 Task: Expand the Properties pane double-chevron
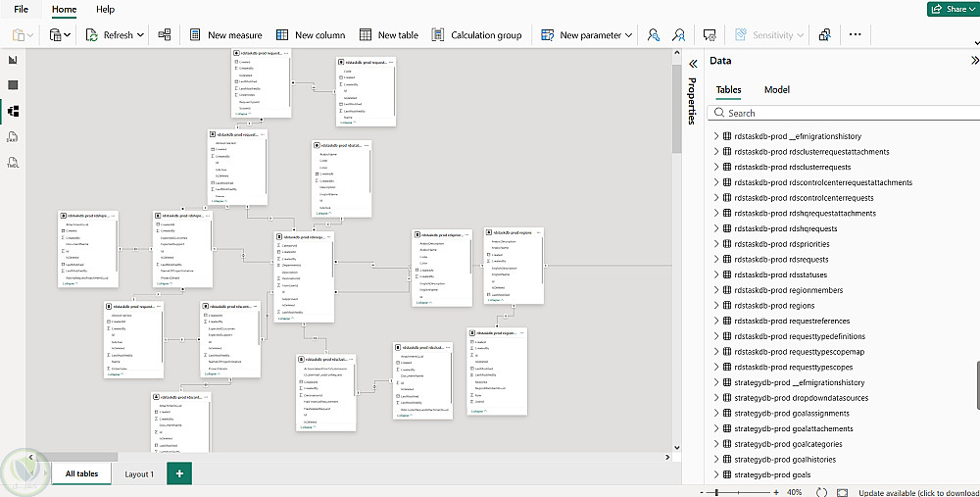point(693,64)
